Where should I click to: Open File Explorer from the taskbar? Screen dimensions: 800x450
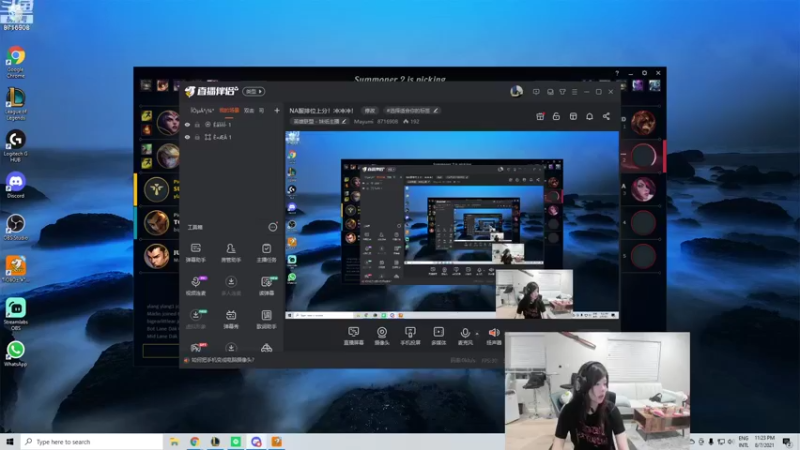(x=174, y=442)
